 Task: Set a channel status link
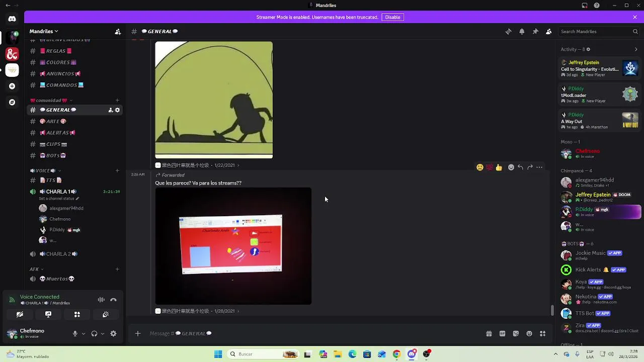pos(59,199)
